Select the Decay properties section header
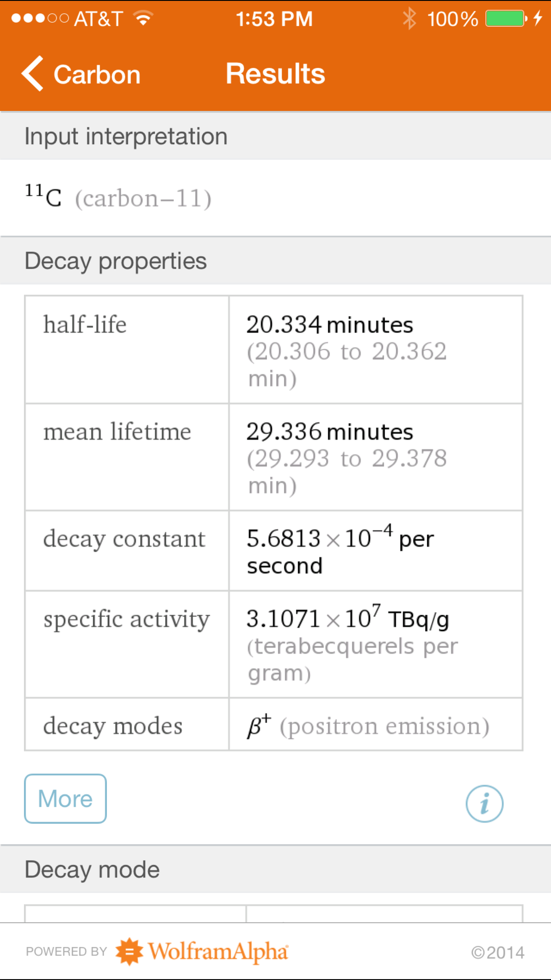The width and height of the screenshot is (551, 980). [115, 261]
